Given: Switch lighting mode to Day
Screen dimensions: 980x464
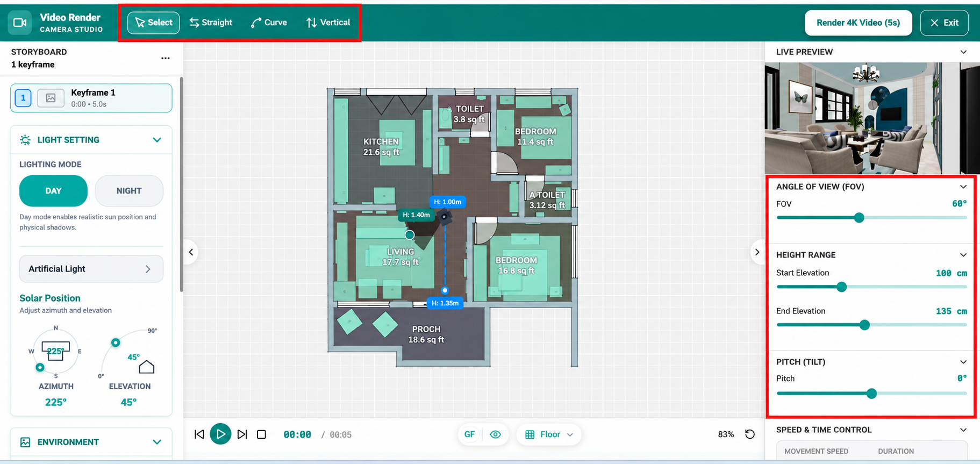Looking at the screenshot, I should (x=53, y=191).
